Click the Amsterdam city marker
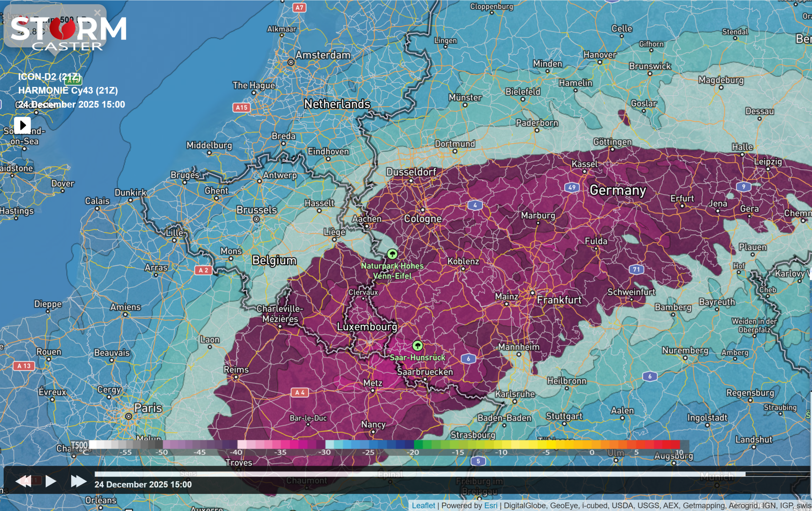Screen dimensions: 812x511 click(x=291, y=62)
